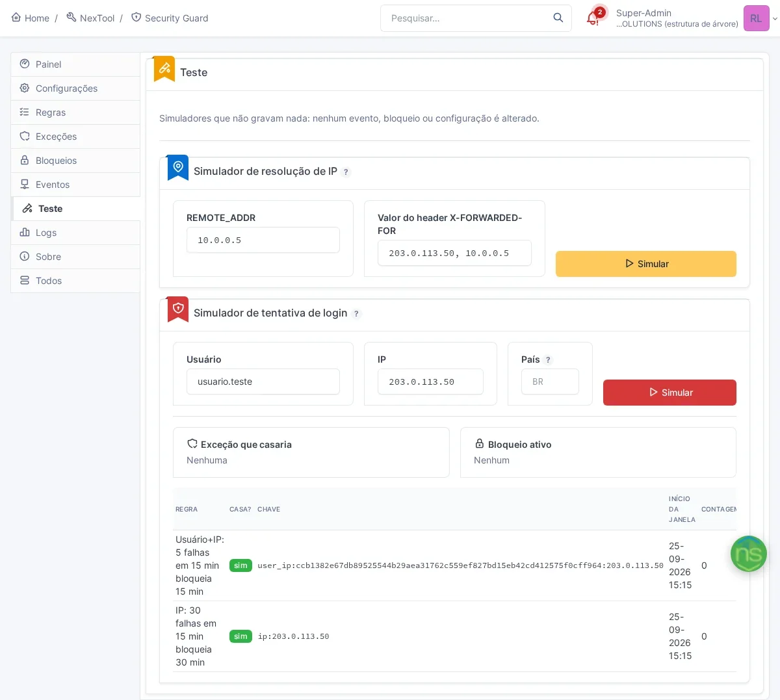Click the CASA? column header

tap(240, 509)
